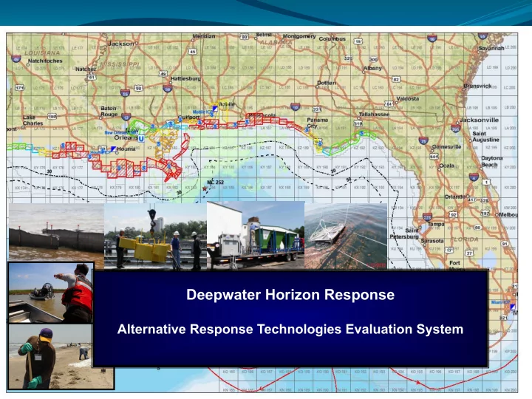
Task: Click the Tampa city label
Action: point(436,224)
